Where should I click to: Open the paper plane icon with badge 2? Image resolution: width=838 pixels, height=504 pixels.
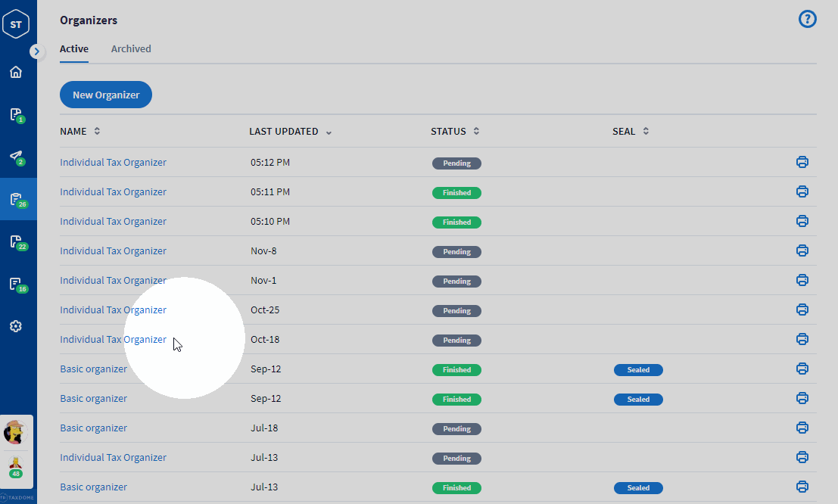point(17,157)
